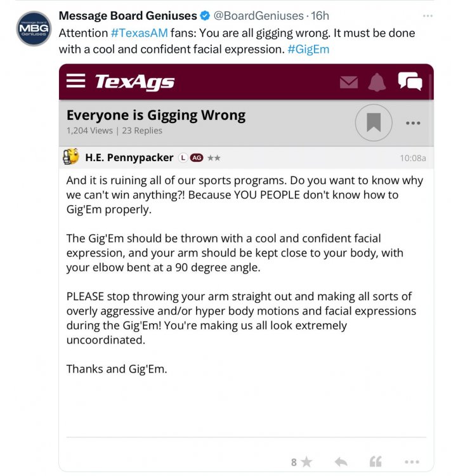Open the #TexasAM hashtag
This screenshot has width=451, height=476.
[x=140, y=32]
